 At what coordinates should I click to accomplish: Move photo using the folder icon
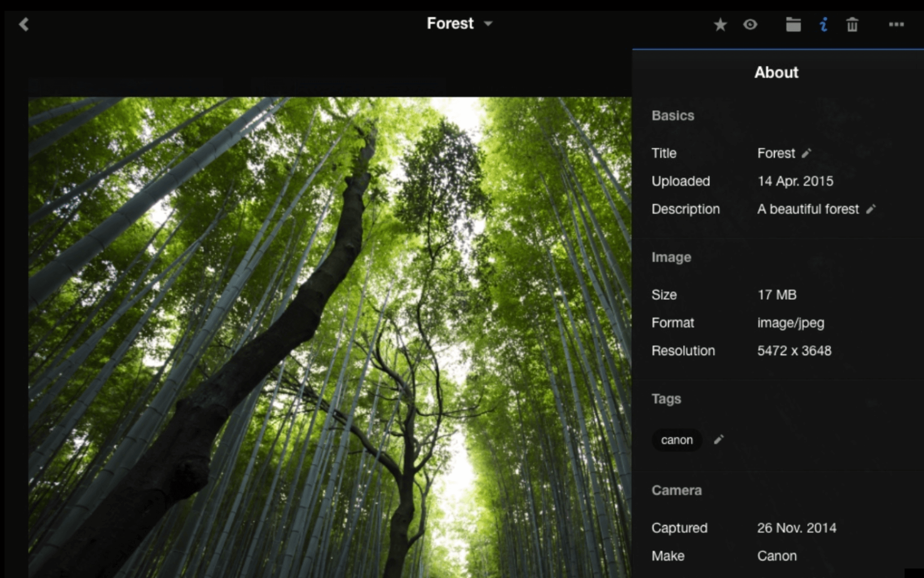coord(793,24)
